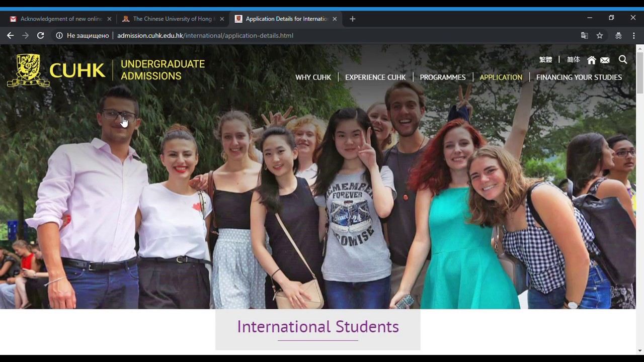This screenshot has width=644, height=362.
Task: Reload the page with refresh icon
Action: tap(41, 35)
